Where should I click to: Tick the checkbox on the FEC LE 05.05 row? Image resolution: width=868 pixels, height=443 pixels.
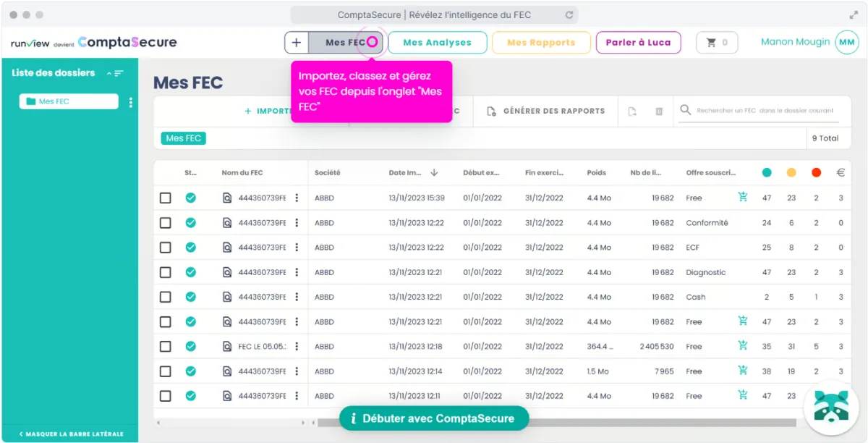pyautogui.click(x=166, y=347)
